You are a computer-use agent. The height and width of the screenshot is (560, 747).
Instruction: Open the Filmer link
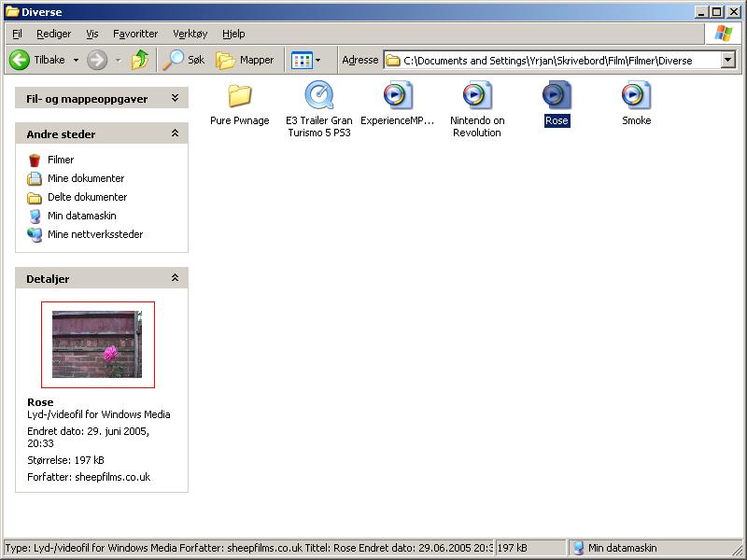pos(61,160)
